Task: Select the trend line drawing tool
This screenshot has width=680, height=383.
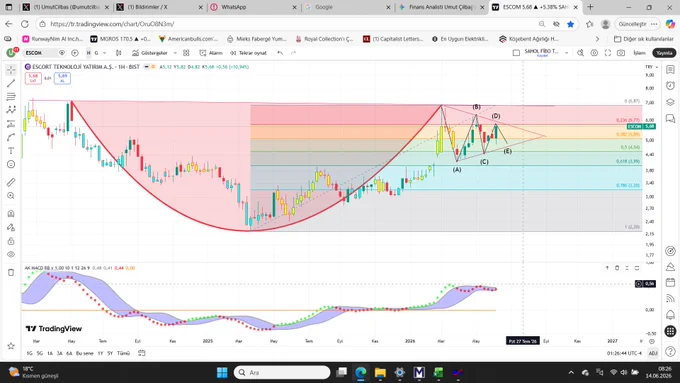Action: [11, 83]
